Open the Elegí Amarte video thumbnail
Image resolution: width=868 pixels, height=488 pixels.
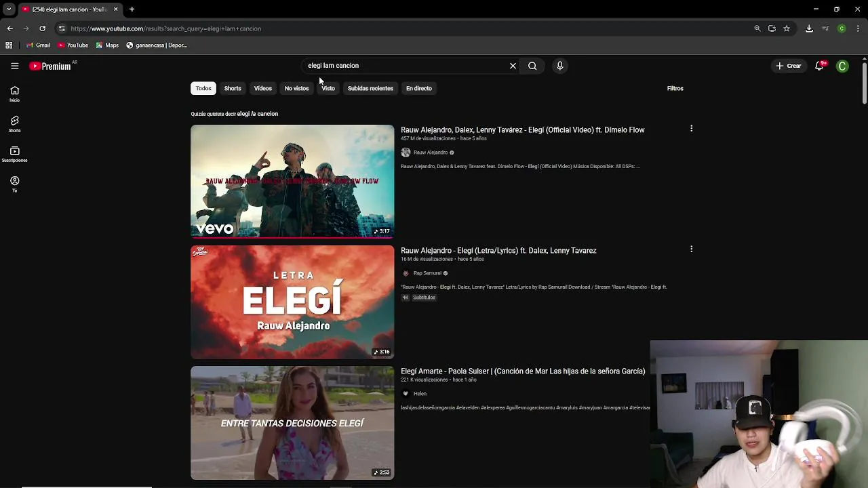pos(292,423)
